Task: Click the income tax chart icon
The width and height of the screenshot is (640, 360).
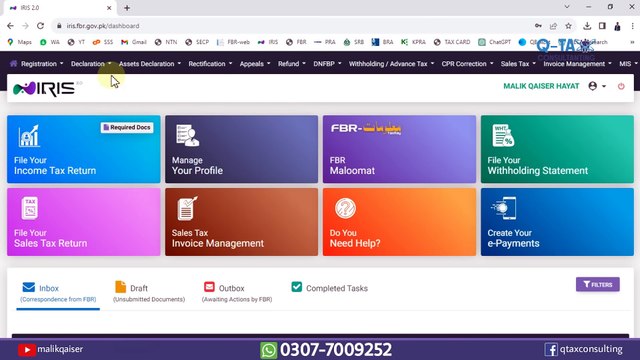Action: pyautogui.click(x=29, y=136)
